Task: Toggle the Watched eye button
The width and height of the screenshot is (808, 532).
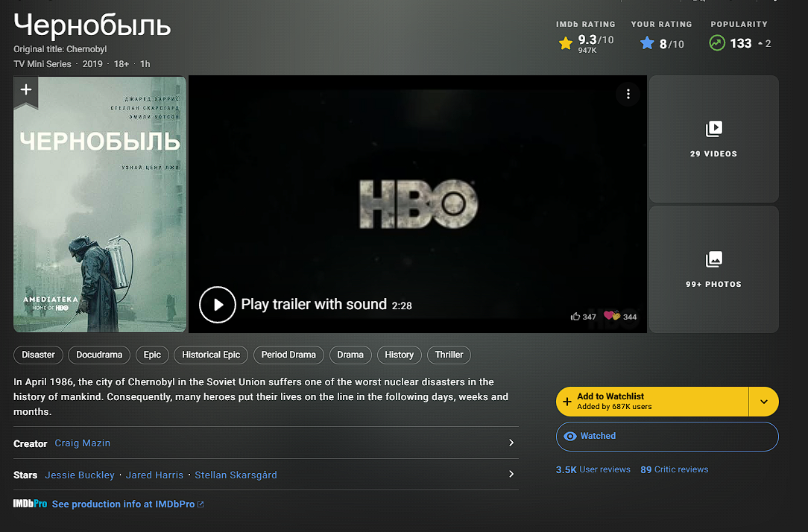Action: (667, 436)
